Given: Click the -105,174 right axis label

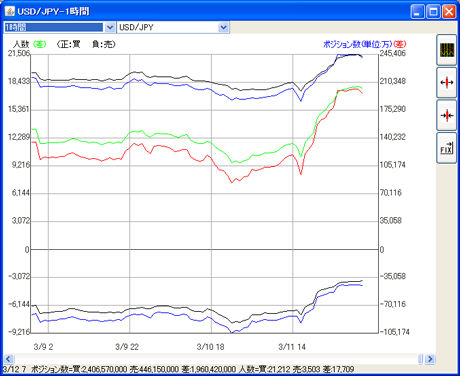Looking at the screenshot, I should (395, 332).
